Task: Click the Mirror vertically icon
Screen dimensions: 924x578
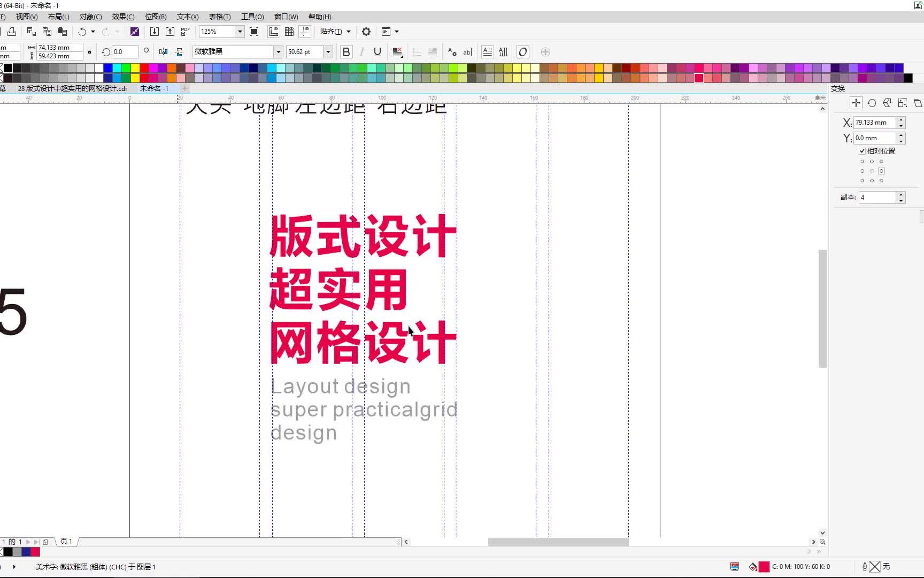Action: (179, 52)
